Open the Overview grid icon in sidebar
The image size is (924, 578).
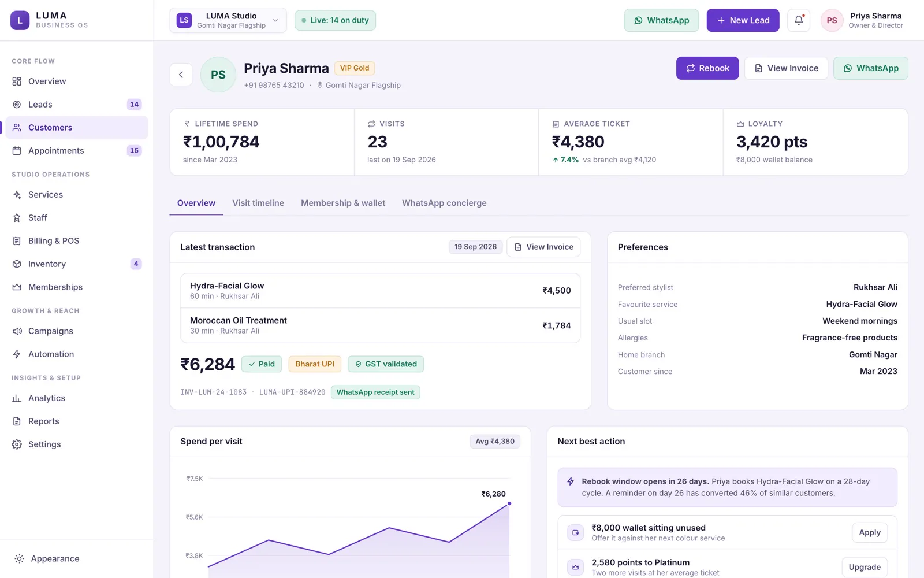[x=17, y=81]
